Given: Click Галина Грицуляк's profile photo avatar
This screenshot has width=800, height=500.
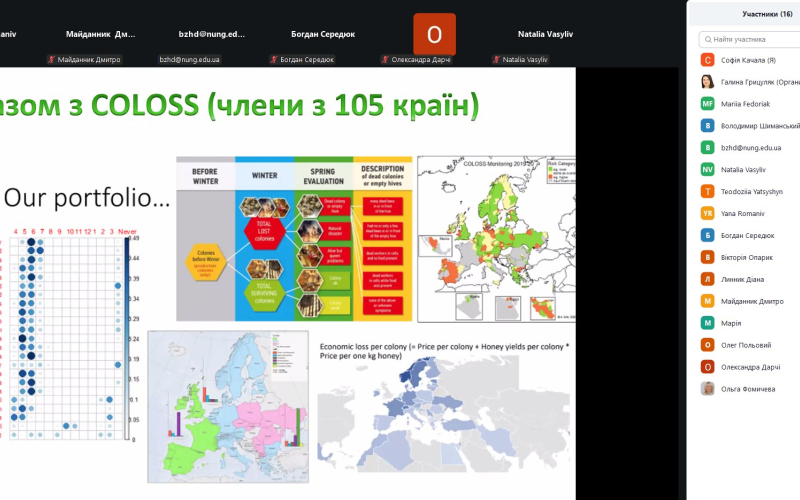Looking at the screenshot, I should point(707,82).
